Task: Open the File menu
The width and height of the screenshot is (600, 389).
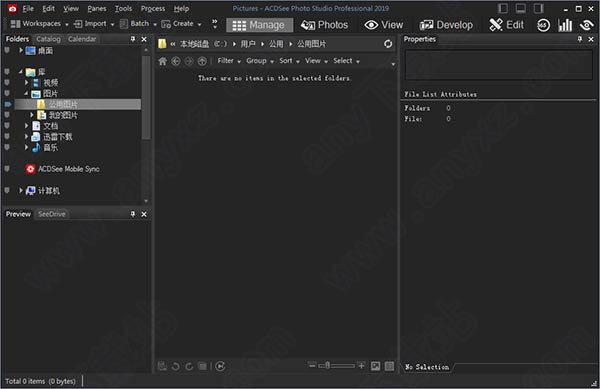Action: point(28,9)
